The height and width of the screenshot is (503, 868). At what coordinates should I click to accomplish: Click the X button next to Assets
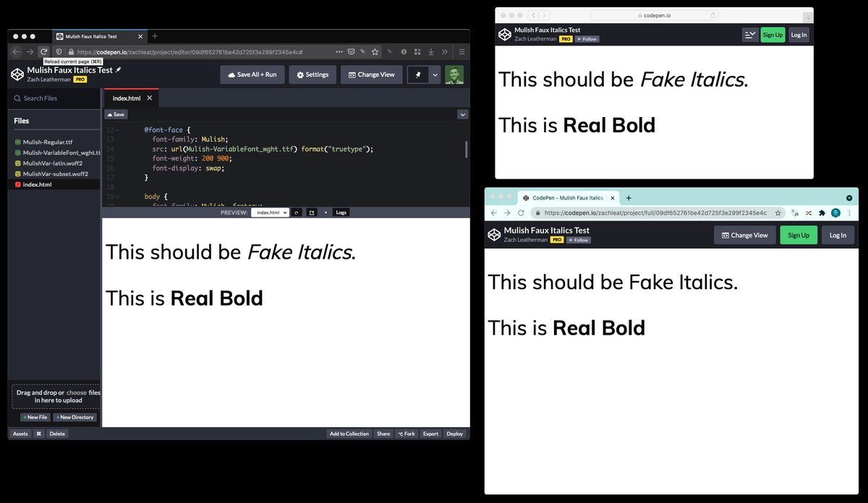[39, 434]
